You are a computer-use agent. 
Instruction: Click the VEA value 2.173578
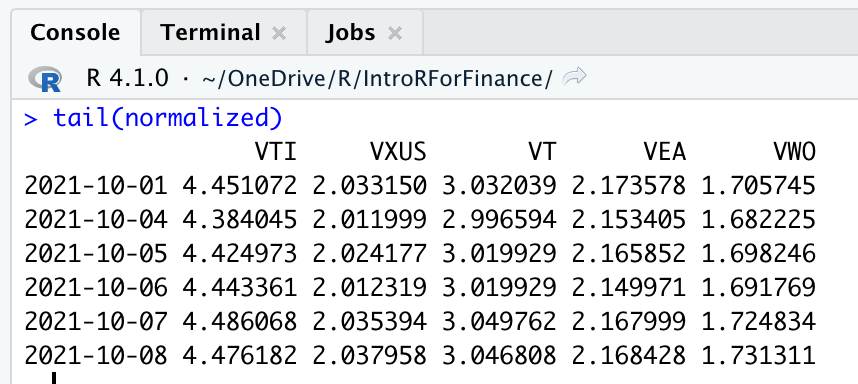629,186
